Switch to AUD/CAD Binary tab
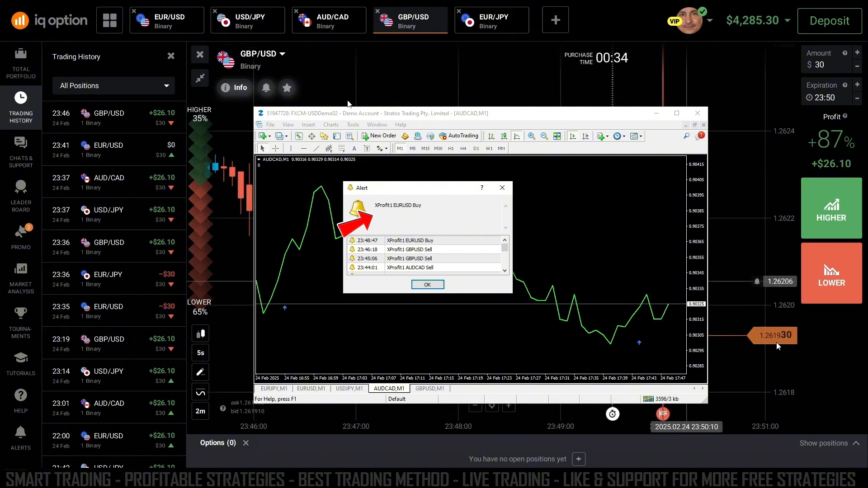The width and height of the screenshot is (868, 488). coord(329,20)
